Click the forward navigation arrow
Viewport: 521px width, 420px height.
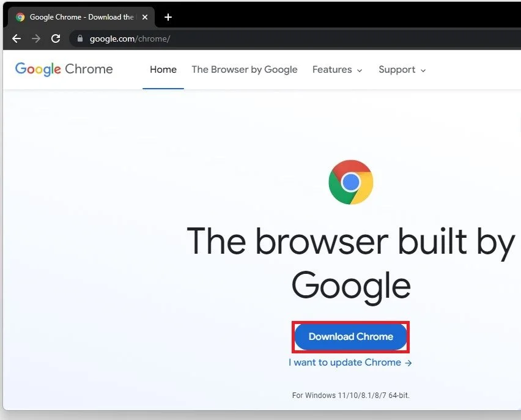[35, 39]
